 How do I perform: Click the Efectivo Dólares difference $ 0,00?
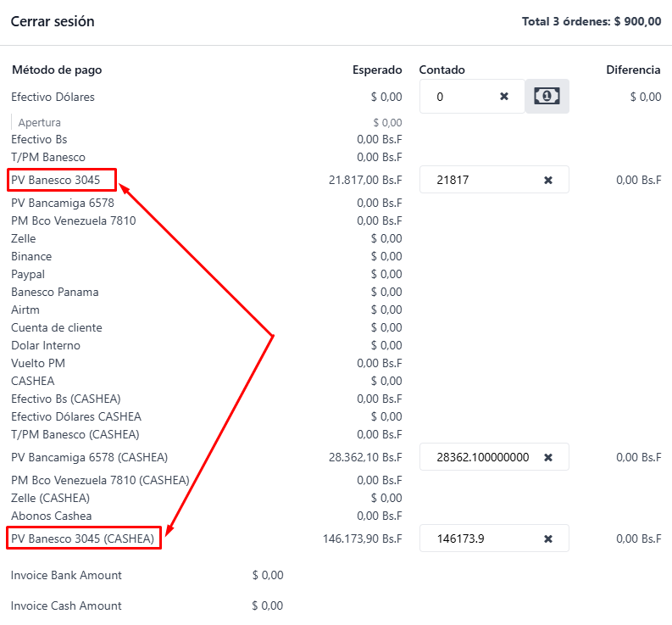pyautogui.click(x=646, y=97)
